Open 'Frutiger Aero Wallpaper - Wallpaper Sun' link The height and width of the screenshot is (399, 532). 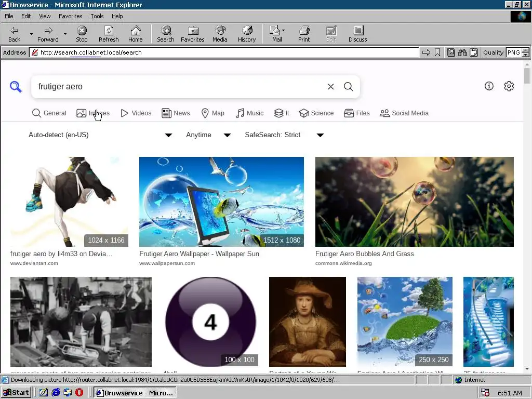(199, 254)
